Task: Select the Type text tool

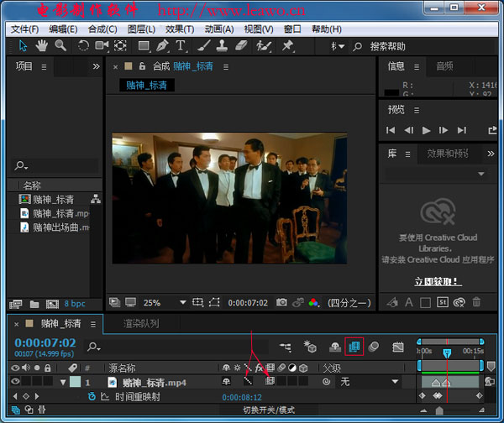Action: pyautogui.click(x=181, y=45)
